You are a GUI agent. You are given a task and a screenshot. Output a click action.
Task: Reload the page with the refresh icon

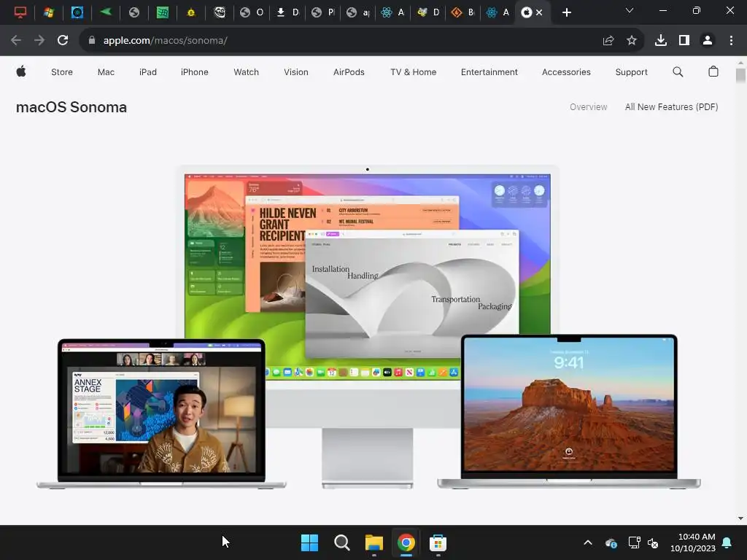click(x=63, y=41)
